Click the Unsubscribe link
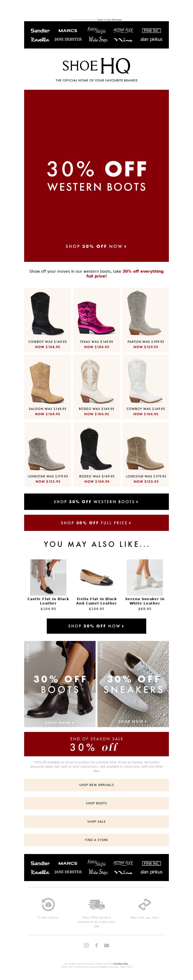Image resolution: width=193 pixels, height=980 pixels. pos(120,964)
